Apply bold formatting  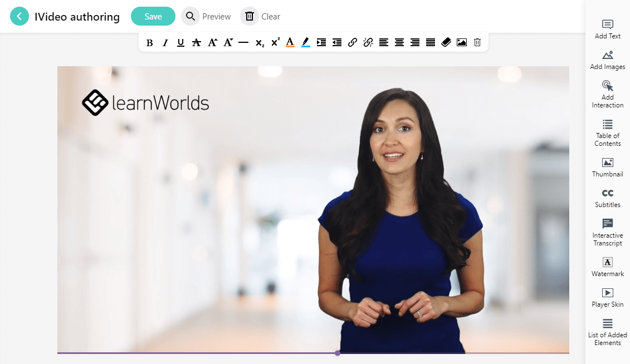pyautogui.click(x=149, y=42)
